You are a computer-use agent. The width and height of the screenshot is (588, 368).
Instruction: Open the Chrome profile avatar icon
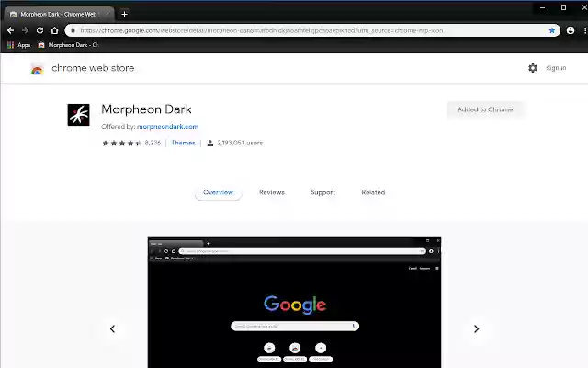(571, 30)
